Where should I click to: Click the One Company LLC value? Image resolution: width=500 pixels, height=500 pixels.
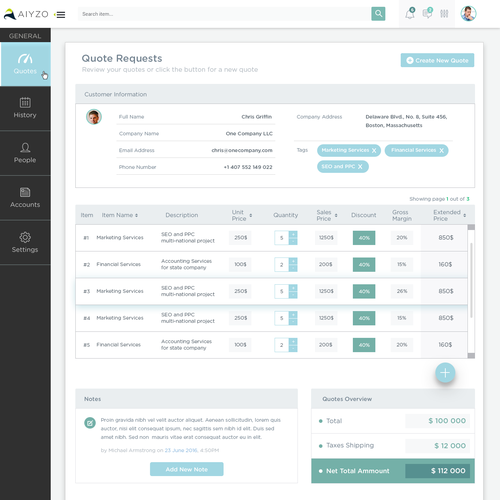click(249, 134)
